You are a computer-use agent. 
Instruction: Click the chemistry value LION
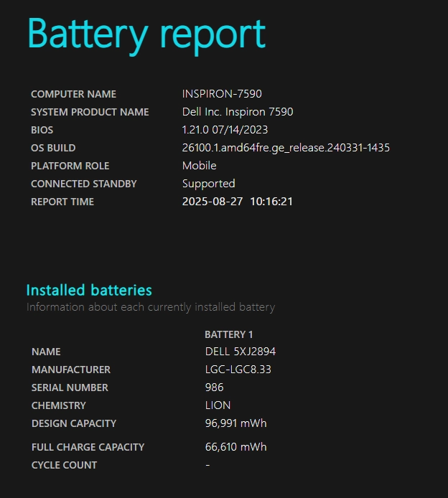click(218, 405)
